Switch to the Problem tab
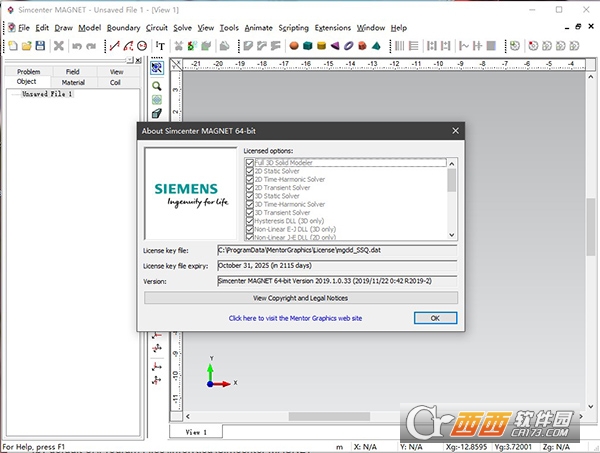600x453 pixels. click(x=28, y=72)
